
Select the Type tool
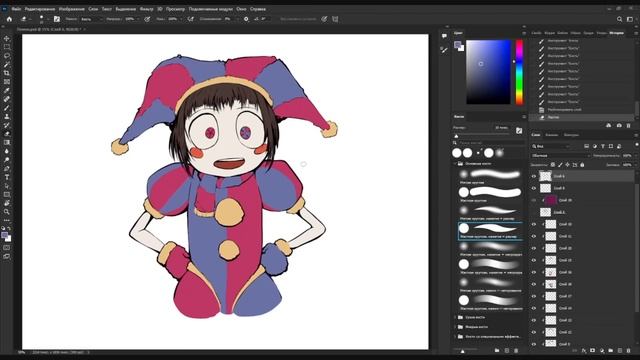(7, 177)
